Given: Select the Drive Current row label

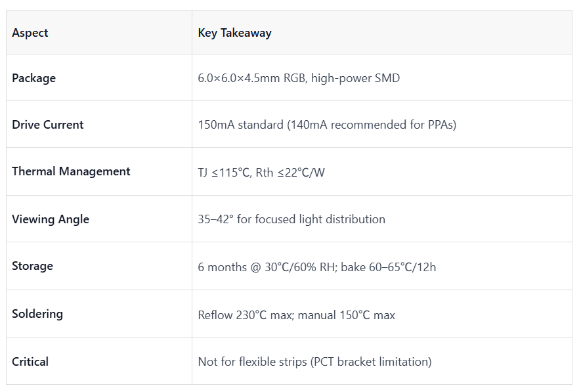Looking at the screenshot, I should click(x=48, y=125).
